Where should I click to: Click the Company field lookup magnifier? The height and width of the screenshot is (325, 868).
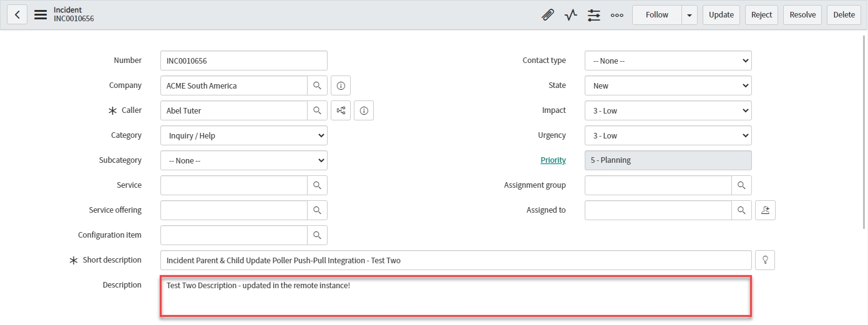click(317, 85)
